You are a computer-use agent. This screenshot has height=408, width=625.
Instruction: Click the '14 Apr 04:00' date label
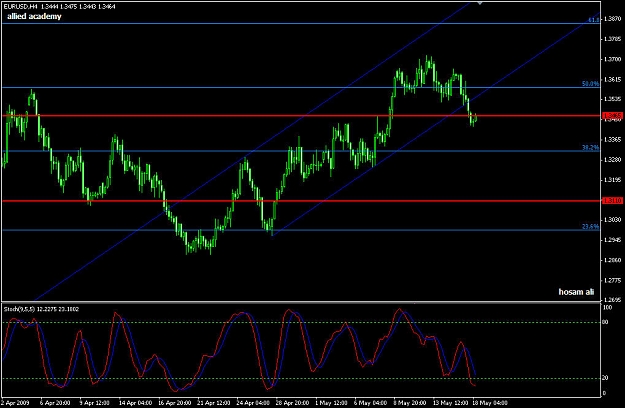(x=135, y=403)
